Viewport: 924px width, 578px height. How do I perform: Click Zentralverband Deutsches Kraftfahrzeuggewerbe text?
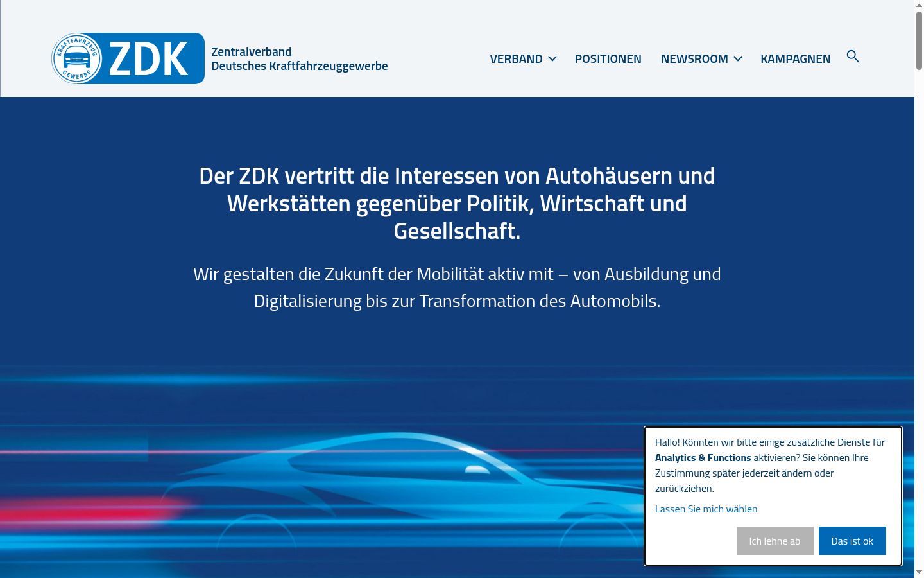tap(299, 58)
